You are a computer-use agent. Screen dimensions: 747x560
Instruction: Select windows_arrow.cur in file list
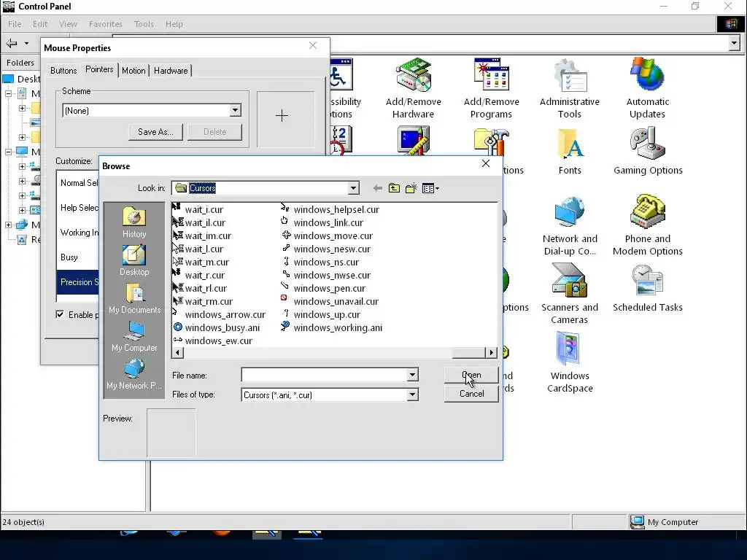click(x=220, y=315)
